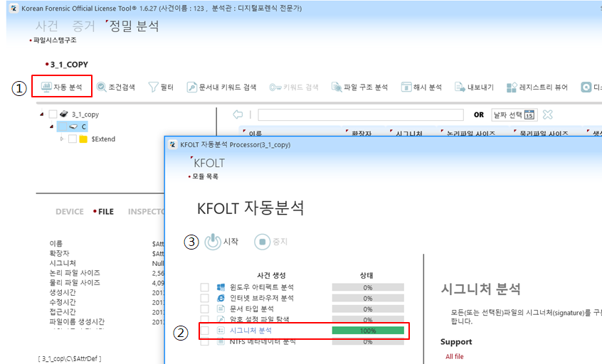Open 문서내 키워드 검색 tool
The width and height of the screenshot is (602, 364).
pos(221,87)
